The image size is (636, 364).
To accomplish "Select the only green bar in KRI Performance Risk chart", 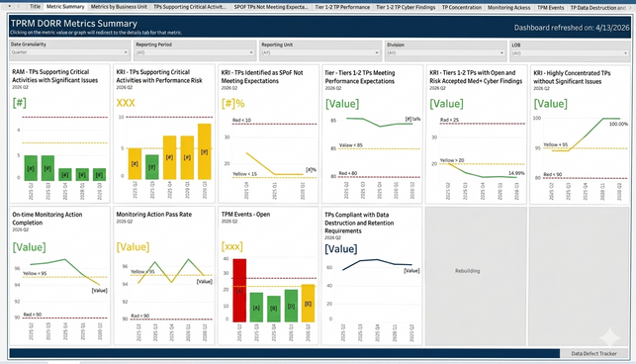I will pos(152,167).
